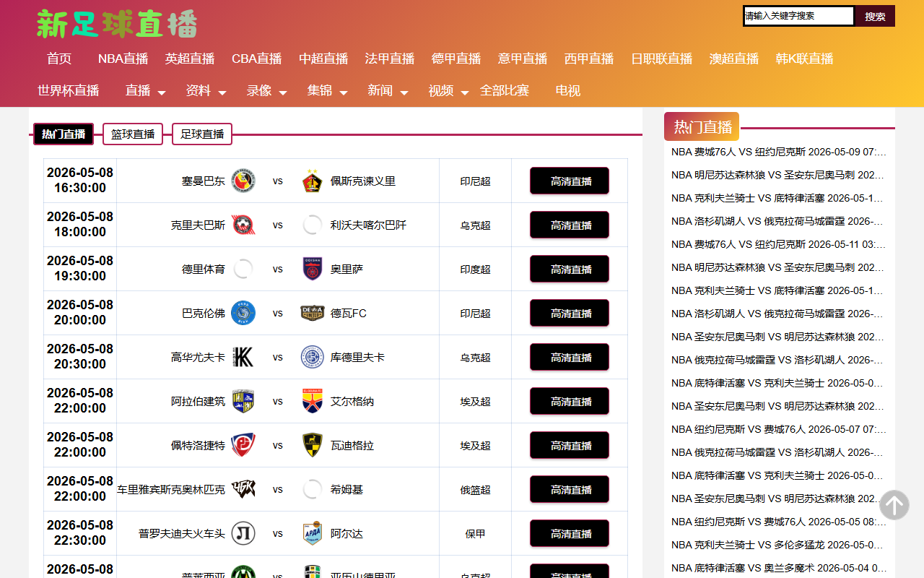This screenshot has height=578, width=924.
Task: Click the 佩特洛捷特 team logo
Action: [x=243, y=445]
